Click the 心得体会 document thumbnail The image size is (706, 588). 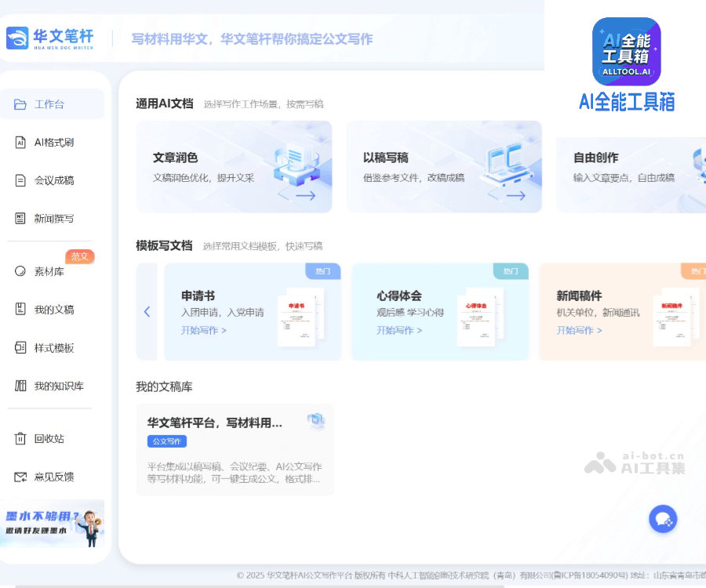click(x=479, y=318)
